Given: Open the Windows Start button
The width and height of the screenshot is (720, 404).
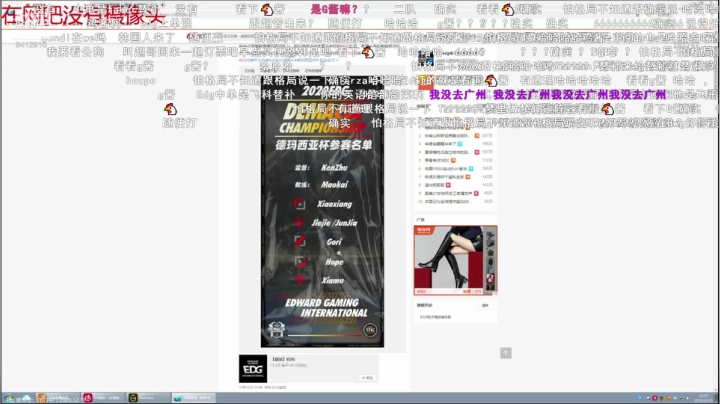Looking at the screenshot, I should pos(8,398).
